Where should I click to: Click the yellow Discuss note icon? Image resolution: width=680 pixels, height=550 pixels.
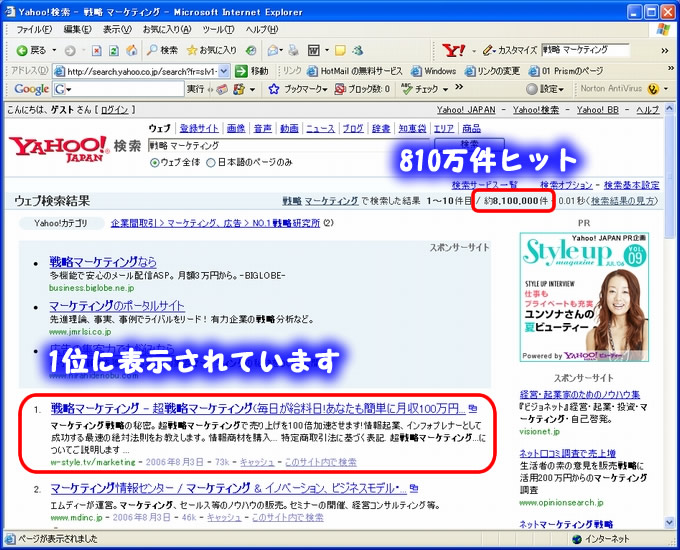(x=340, y=51)
